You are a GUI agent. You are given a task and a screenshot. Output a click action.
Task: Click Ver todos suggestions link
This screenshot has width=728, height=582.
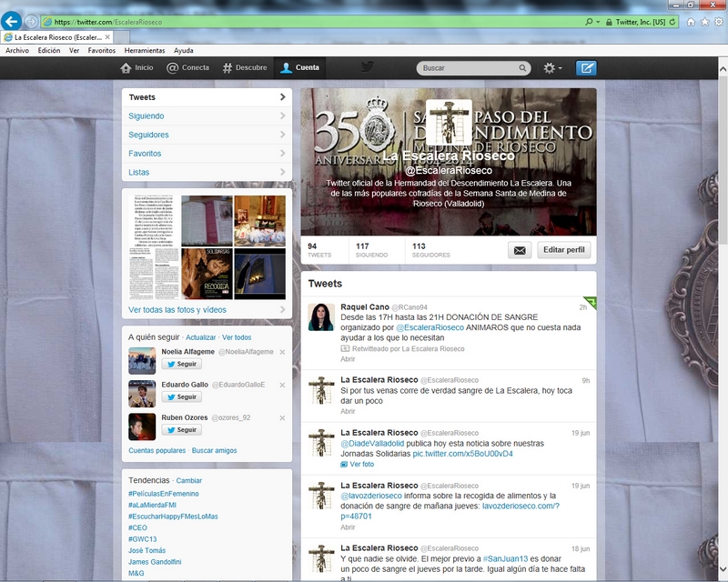[237, 337]
